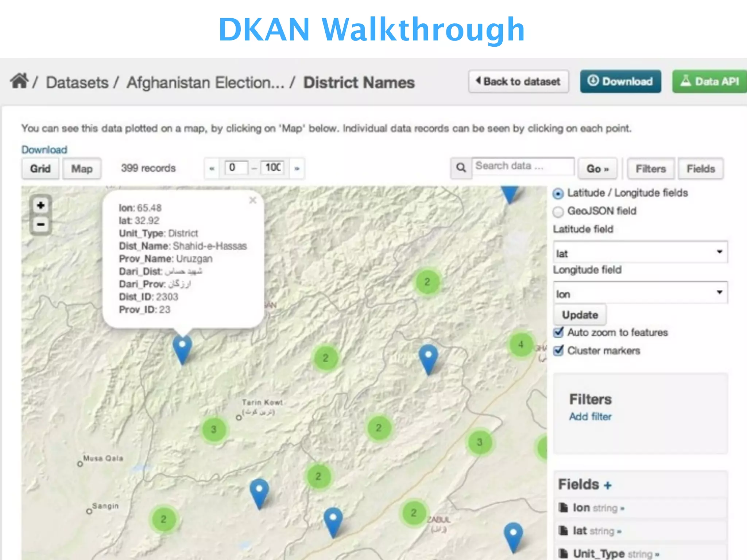
Task: Open Datasets breadcrumb link
Action: coord(77,82)
